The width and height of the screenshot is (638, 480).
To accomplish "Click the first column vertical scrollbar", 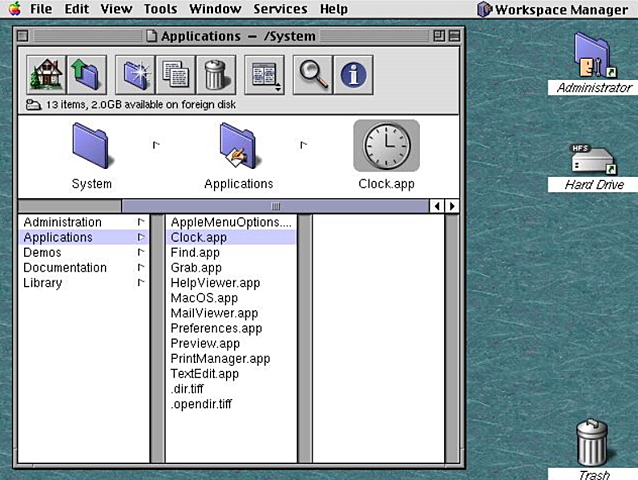I will pos(157,338).
